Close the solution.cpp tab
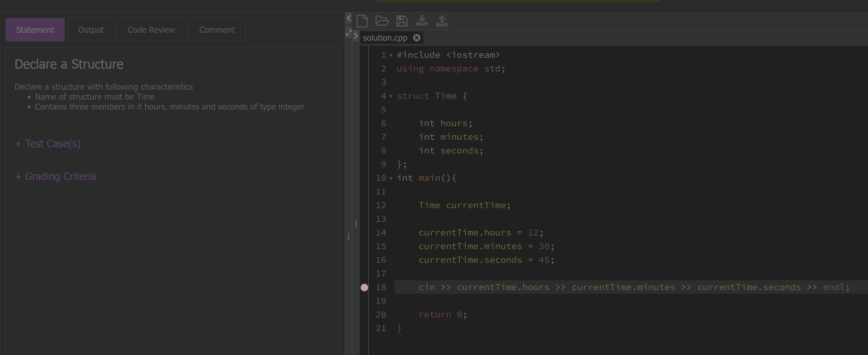 (417, 38)
